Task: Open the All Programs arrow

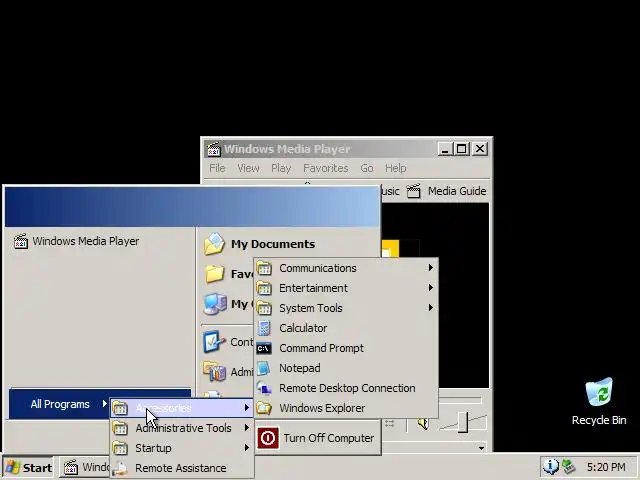Action: tap(104, 404)
